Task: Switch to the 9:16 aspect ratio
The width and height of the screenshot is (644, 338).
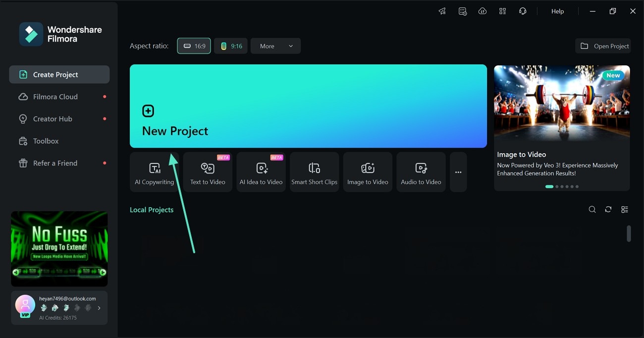Action: click(231, 46)
